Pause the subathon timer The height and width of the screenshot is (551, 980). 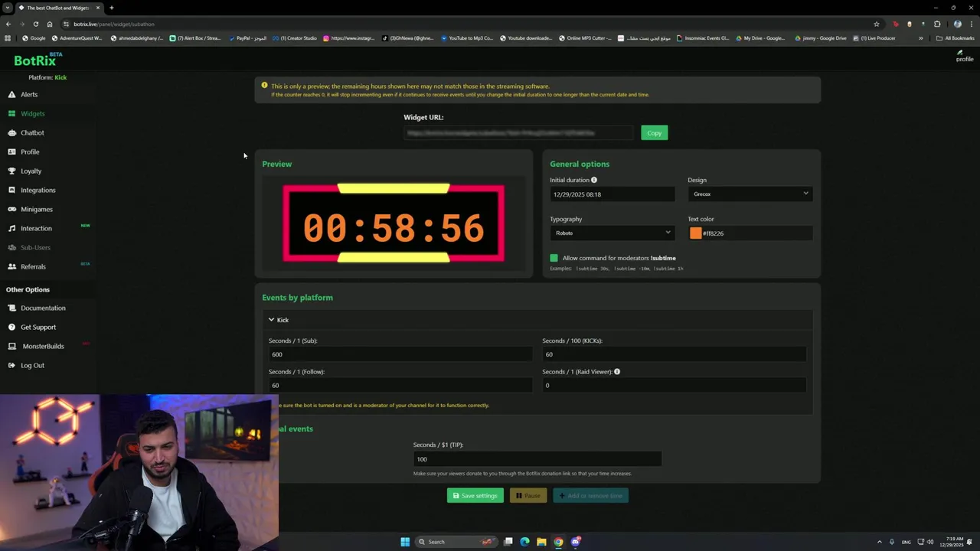click(x=528, y=496)
